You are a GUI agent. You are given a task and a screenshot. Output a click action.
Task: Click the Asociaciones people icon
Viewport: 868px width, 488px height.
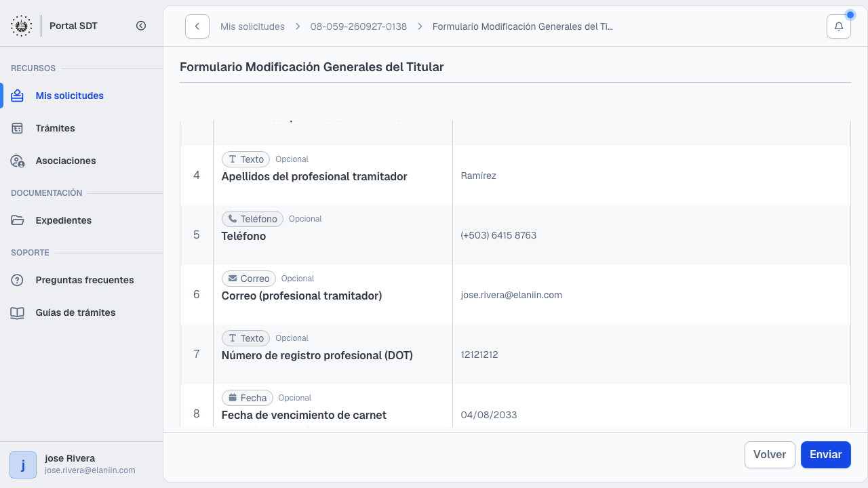pos(18,161)
